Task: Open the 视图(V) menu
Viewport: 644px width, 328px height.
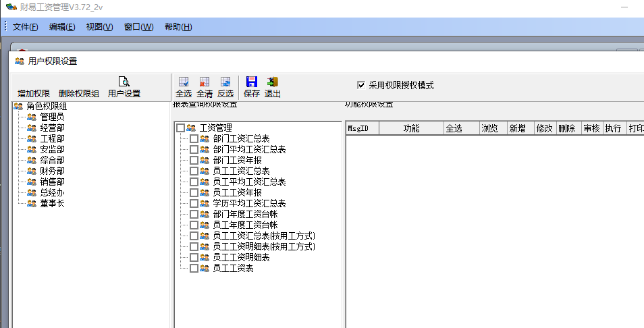Action: pyautogui.click(x=99, y=27)
